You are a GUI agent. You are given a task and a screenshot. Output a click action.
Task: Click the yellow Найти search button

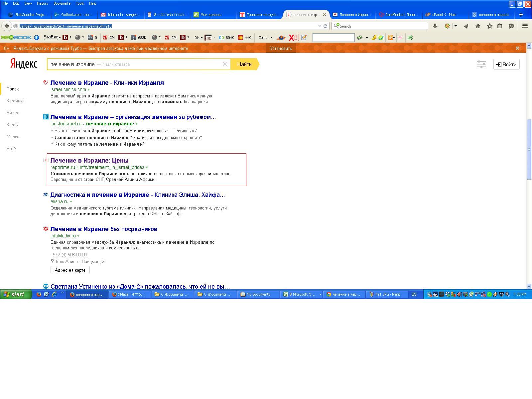click(245, 64)
